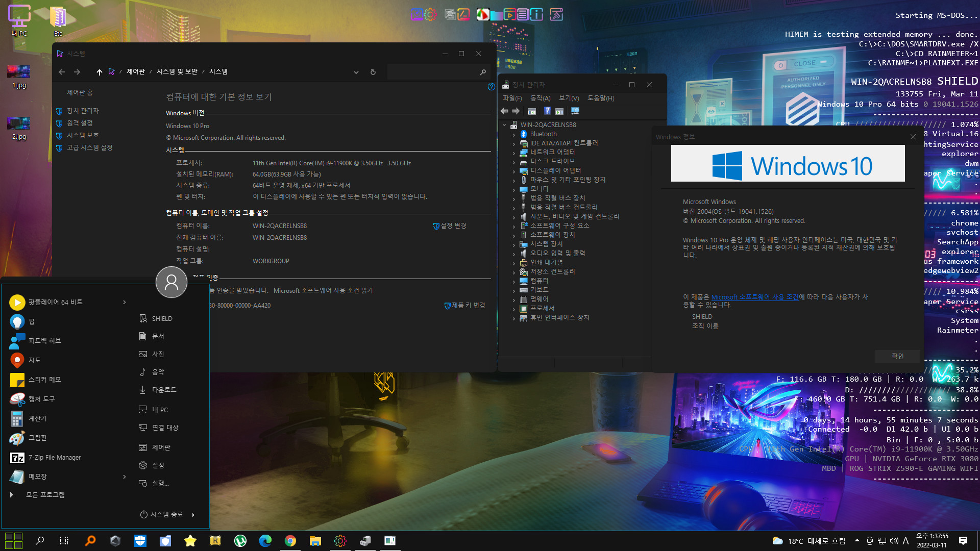Open the help icon in the 시스템 window
The image size is (980, 551).
(491, 87)
